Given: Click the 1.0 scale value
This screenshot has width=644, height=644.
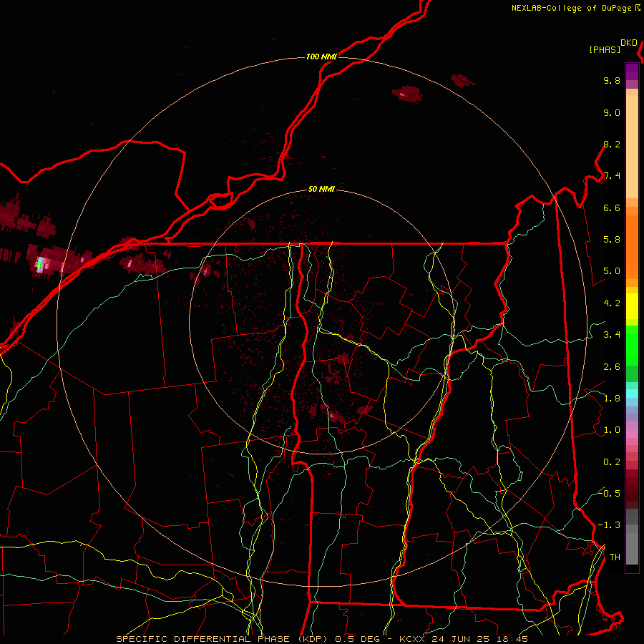Looking at the screenshot, I should click(612, 430).
